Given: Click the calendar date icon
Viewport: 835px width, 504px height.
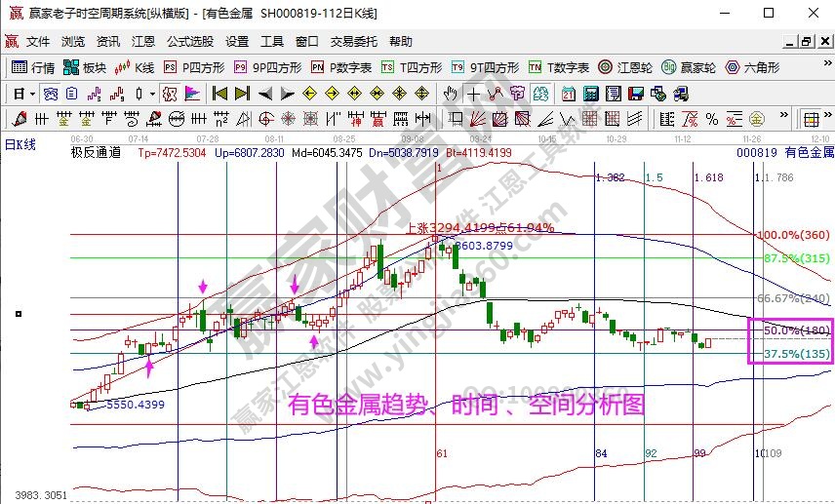Looking at the screenshot, I should [x=569, y=94].
